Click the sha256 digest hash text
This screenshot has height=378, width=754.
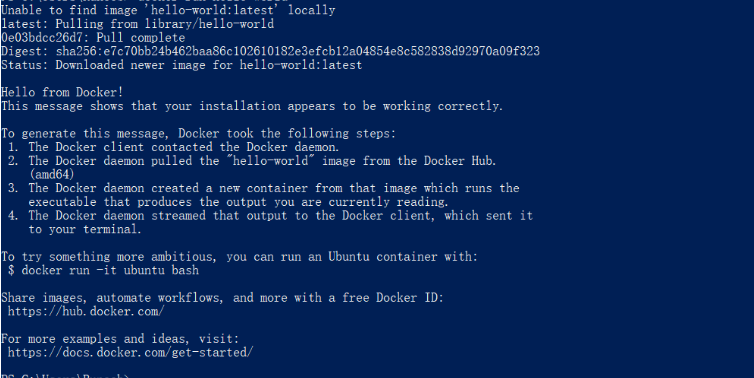(x=298, y=51)
